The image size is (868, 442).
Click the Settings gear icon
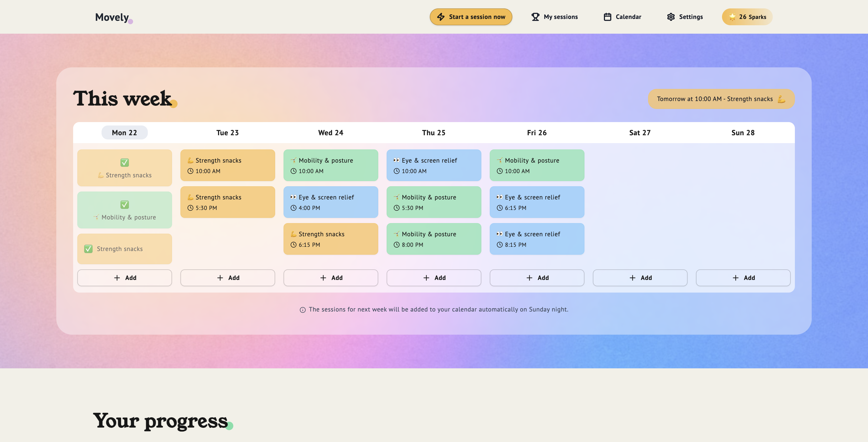coord(671,17)
